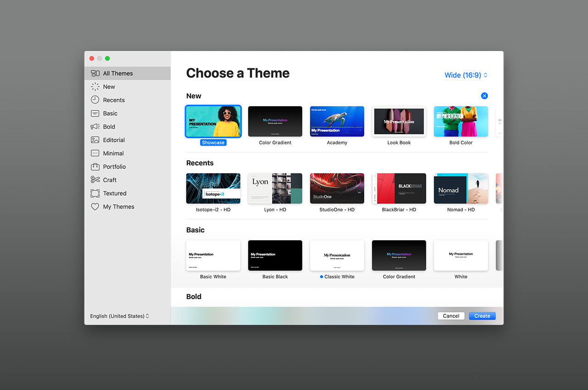Click the Cancel button

click(451, 316)
